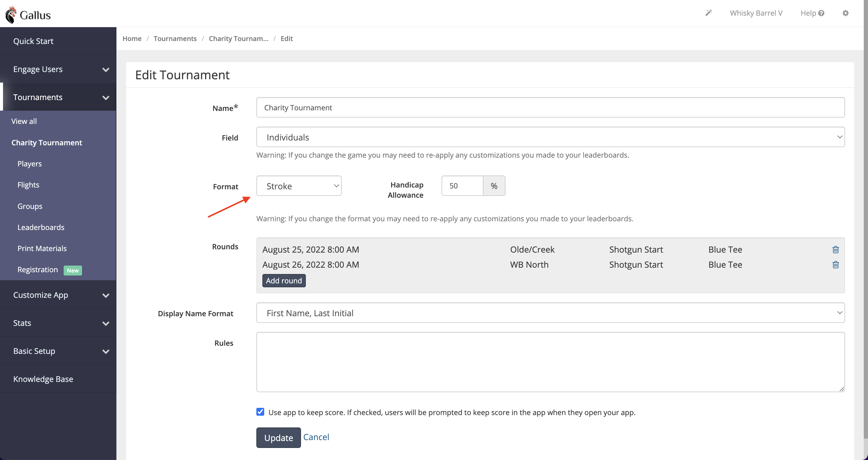Open the Display Name Format dropdown

click(x=550, y=313)
